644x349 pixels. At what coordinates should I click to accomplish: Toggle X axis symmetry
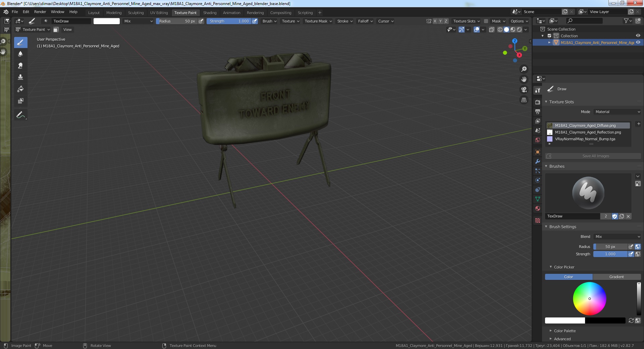coord(435,21)
